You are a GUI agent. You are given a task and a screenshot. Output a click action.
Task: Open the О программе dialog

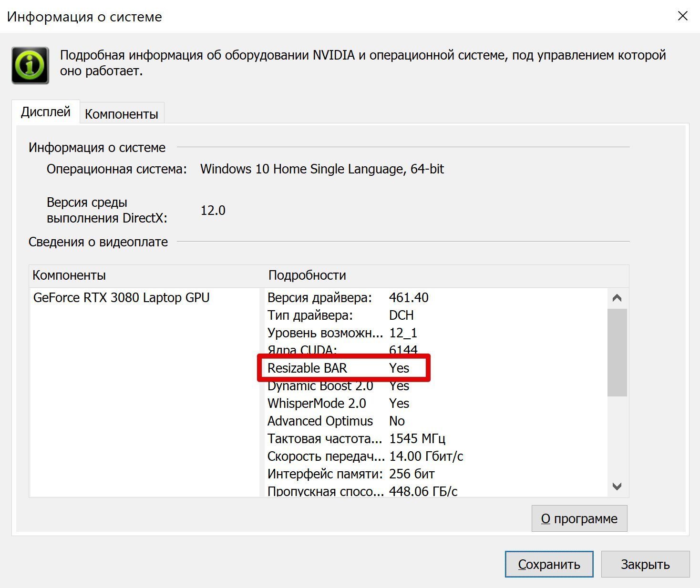click(579, 518)
